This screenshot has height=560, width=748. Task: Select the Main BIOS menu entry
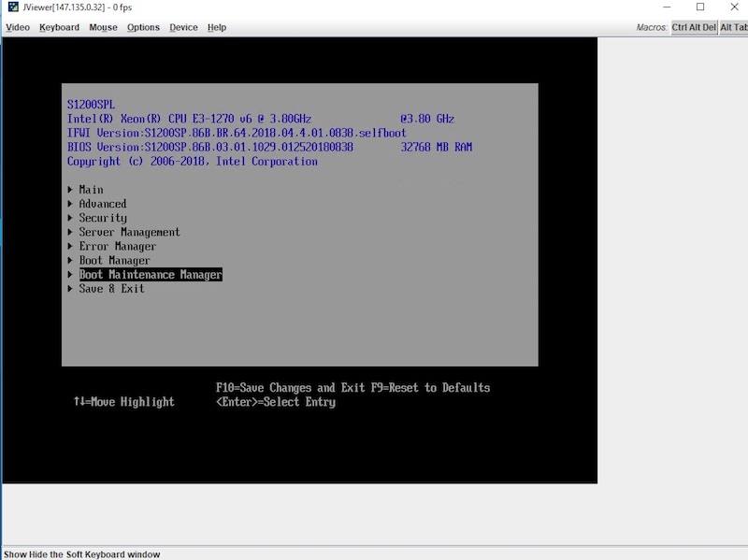pyautogui.click(x=91, y=190)
